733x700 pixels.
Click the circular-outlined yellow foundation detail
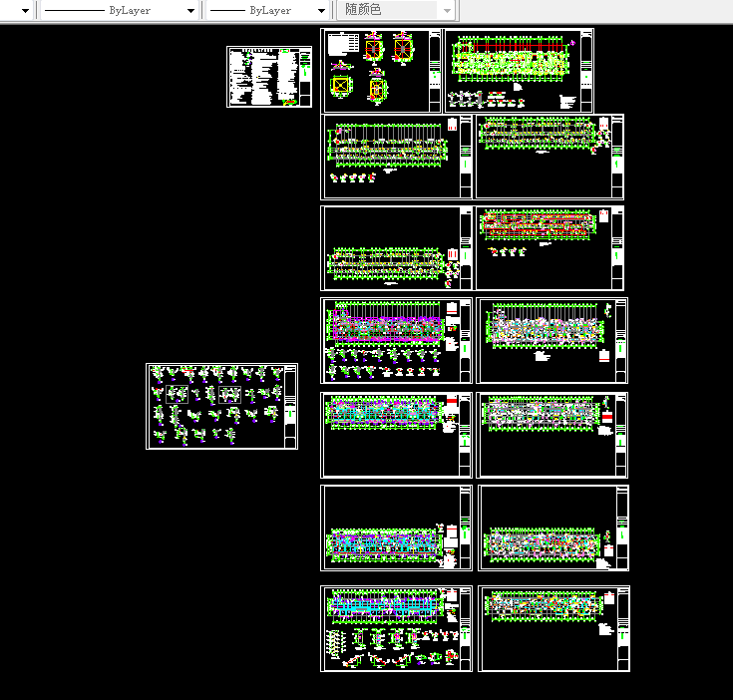(341, 86)
